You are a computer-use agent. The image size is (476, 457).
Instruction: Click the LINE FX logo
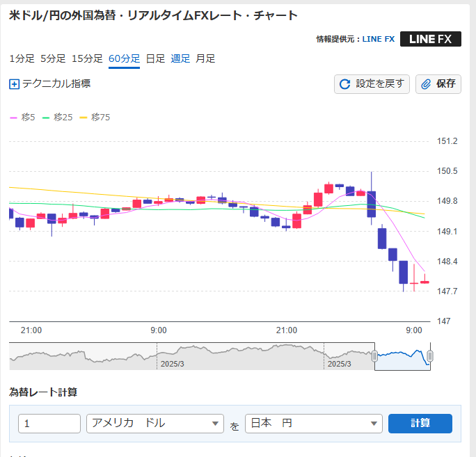pyautogui.click(x=430, y=39)
